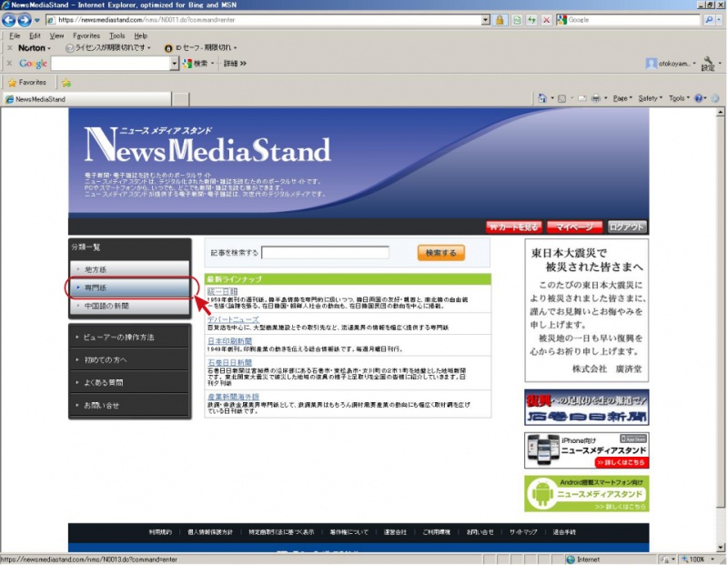Open the security lock report icon

point(500,20)
